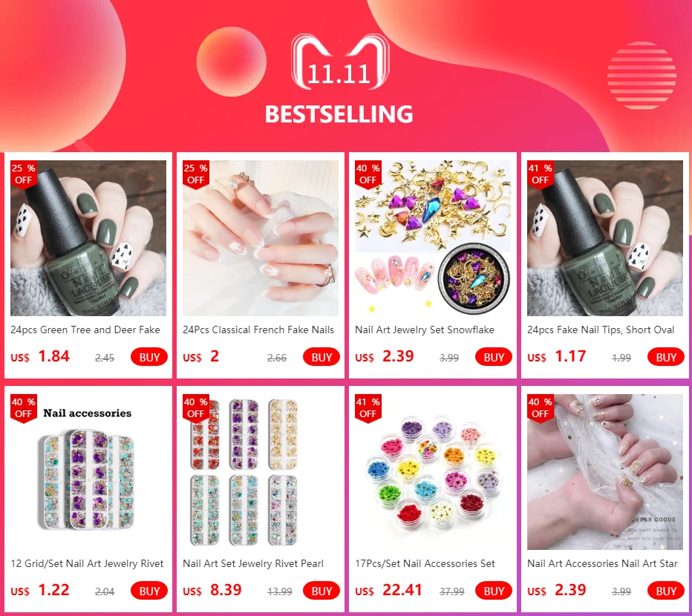692x616 pixels.
Task: Open the 24pcs Green Tree and Deer title link
Action: (85, 330)
